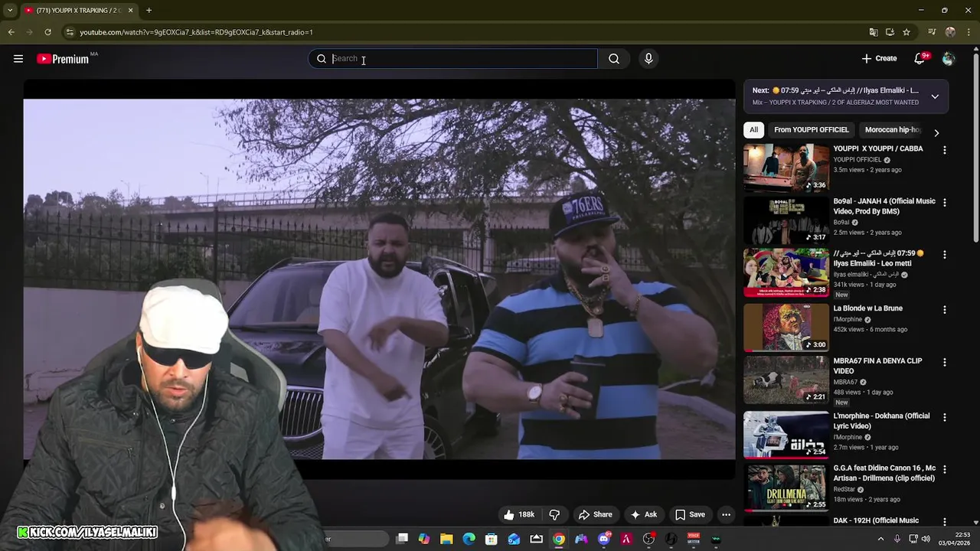Image resolution: width=980 pixels, height=551 pixels.
Task: Click the main video player frame
Action: (379, 279)
